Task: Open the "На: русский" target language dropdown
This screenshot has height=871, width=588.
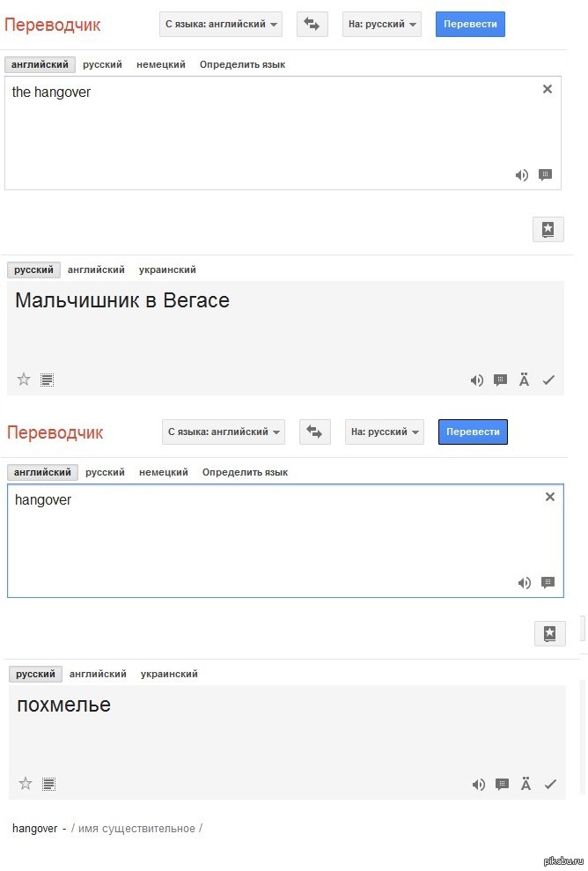Action: pyautogui.click(x=381, y=24)
